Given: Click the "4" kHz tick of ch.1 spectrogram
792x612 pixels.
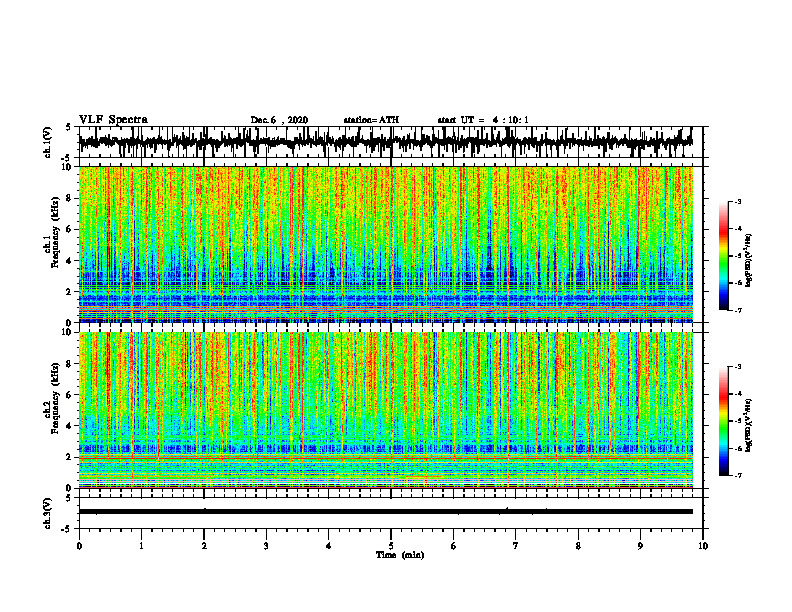Looking at the screenshot, I should (x=70, y=261).
